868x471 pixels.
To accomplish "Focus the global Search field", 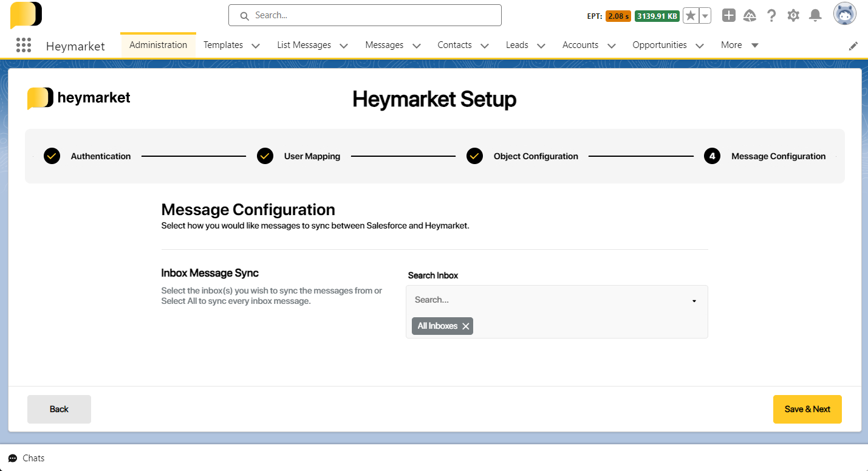I will point(365,15).
